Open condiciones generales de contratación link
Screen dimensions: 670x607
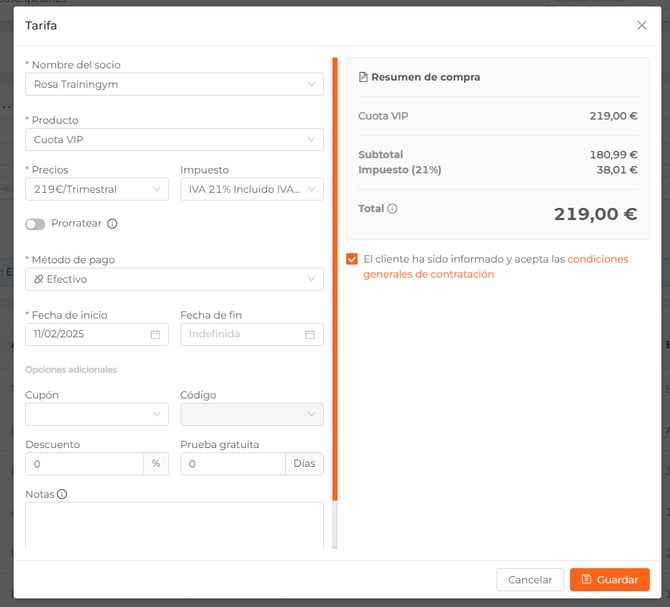(x=597, y=259)
